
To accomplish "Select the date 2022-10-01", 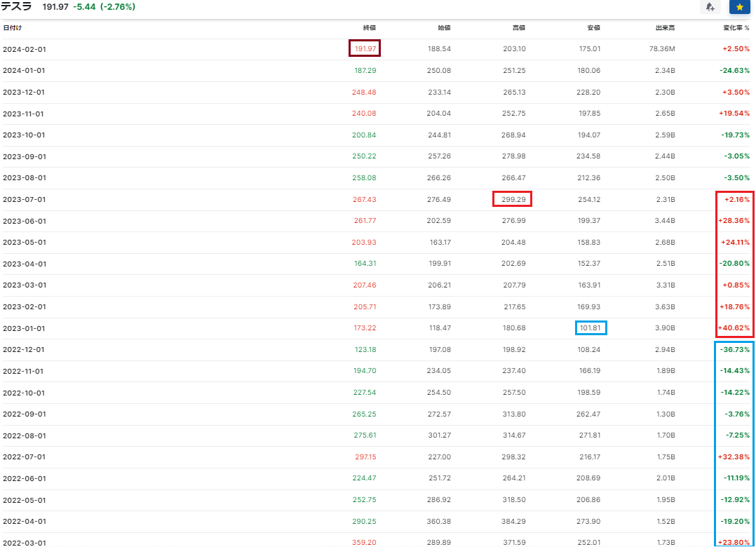I will coord(24,393).
